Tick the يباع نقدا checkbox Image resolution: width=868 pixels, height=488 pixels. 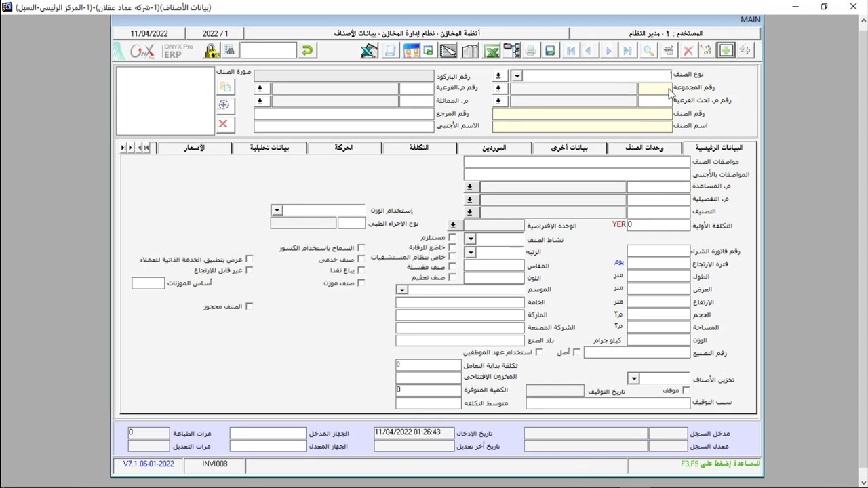pyautogui.click(x=361, y=270)
